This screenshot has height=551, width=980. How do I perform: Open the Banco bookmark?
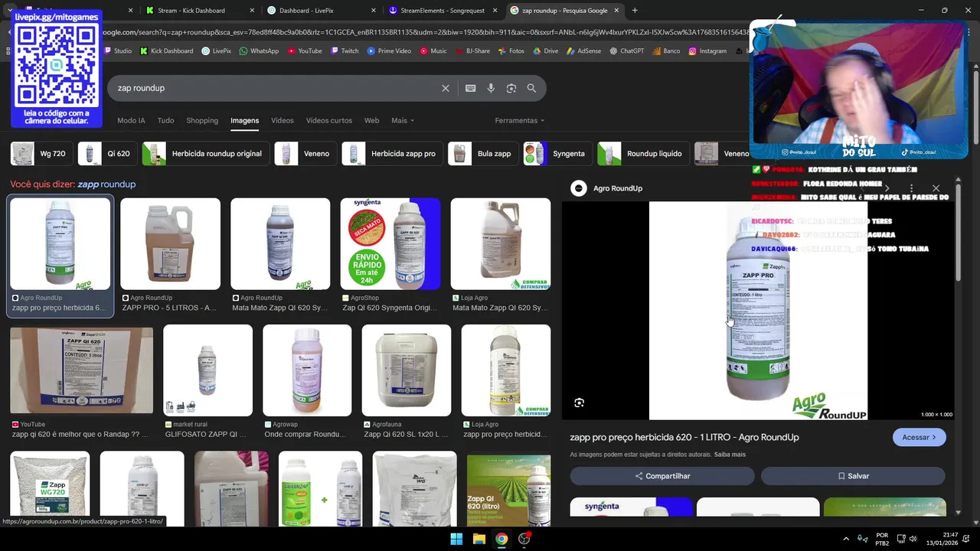[666, 51]
